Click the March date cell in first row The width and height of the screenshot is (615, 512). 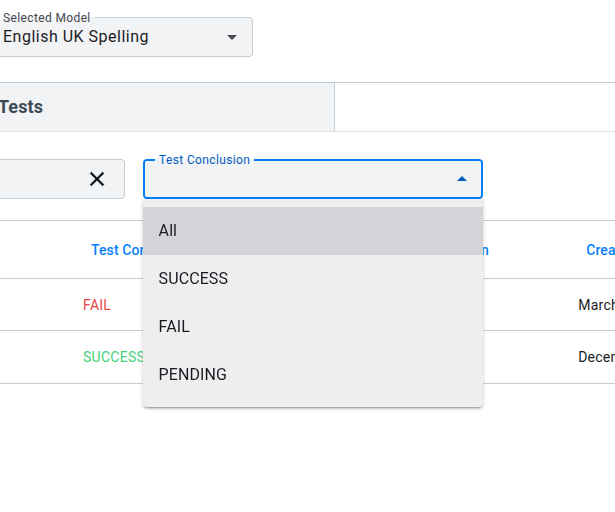(596, 305)
